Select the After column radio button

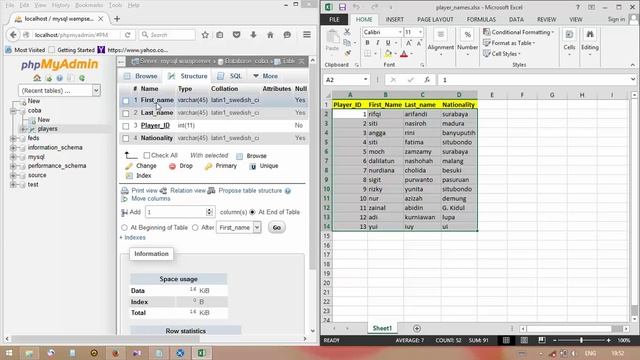click(195, 227)
